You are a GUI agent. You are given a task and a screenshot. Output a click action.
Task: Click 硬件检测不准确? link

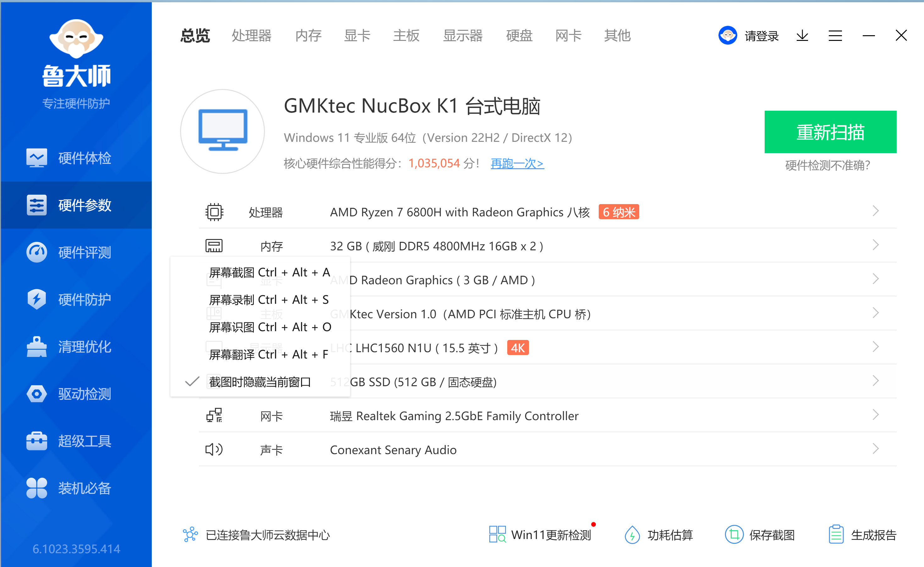[828, 165]
